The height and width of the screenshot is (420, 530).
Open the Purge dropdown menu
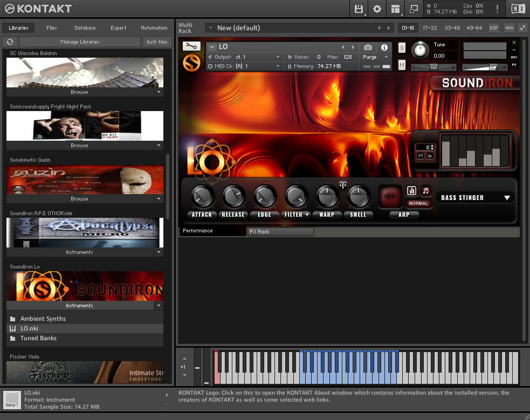tap(376, 57)
